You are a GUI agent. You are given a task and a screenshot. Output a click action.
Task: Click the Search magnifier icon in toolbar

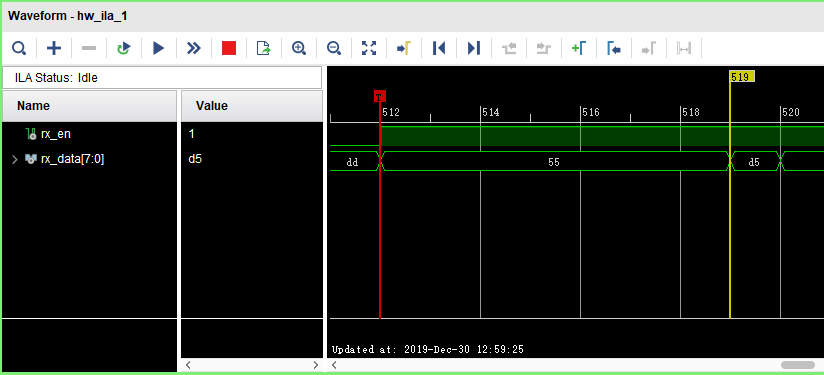coord(19,48)
